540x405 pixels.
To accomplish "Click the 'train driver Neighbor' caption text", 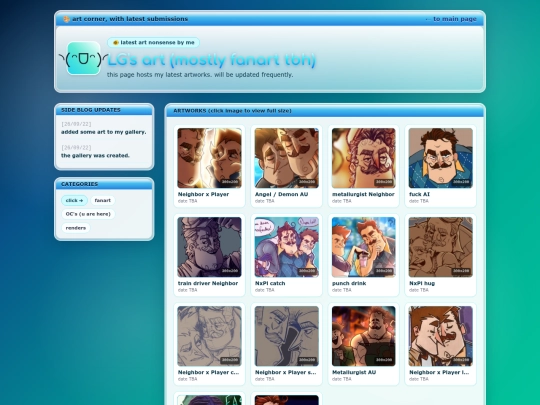I will pos(208,283).
